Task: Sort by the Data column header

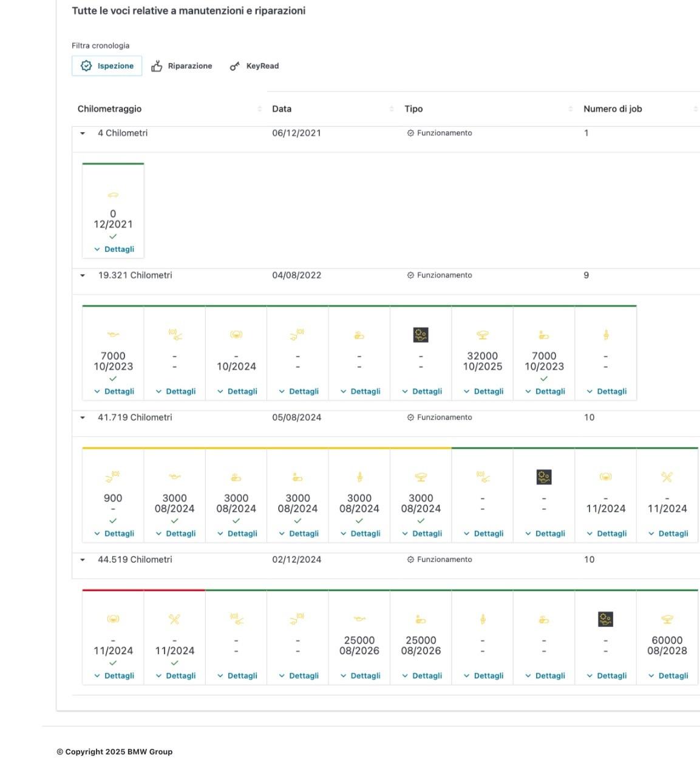Action: coord(282,109)
